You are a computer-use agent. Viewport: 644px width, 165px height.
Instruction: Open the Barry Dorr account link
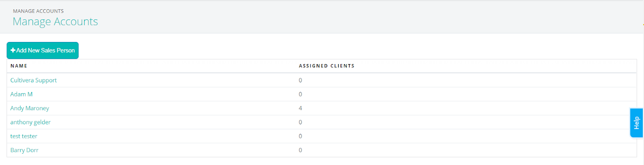(x=24, y=150)
